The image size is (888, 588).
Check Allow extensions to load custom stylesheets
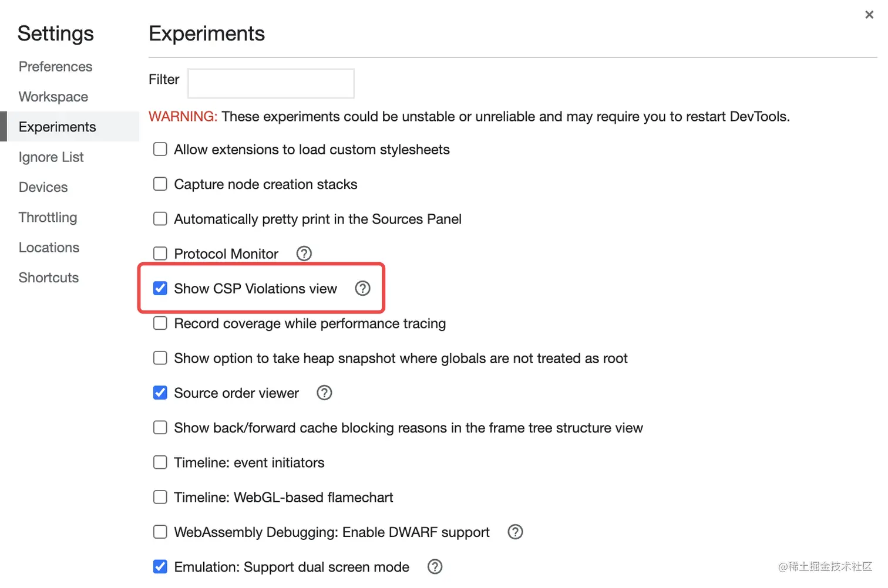click(x=160, y=150)
